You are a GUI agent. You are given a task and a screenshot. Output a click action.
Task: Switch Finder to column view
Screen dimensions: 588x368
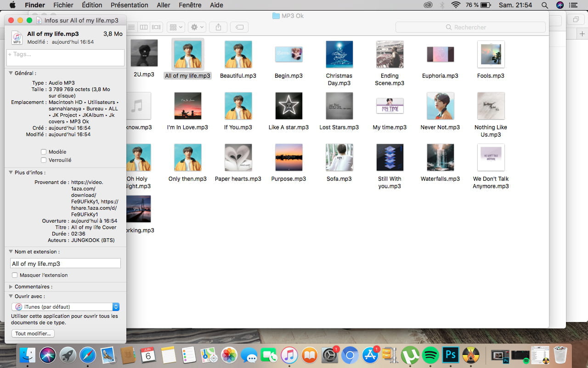tap(144, 27)
